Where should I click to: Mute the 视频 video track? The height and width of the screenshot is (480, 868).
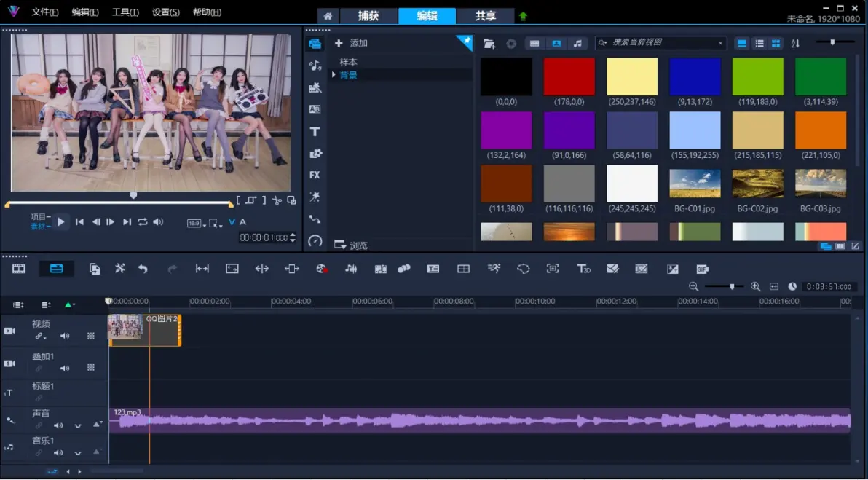click(65, 336)
